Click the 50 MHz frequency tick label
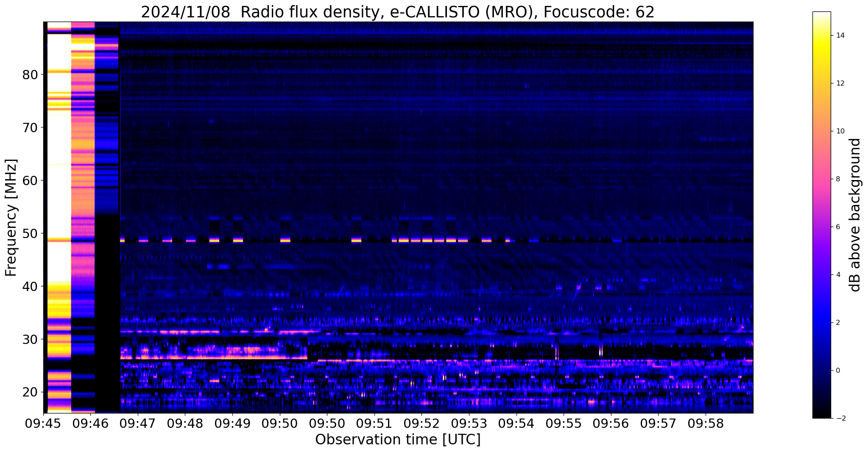868x452 pixels. point(30,234)
